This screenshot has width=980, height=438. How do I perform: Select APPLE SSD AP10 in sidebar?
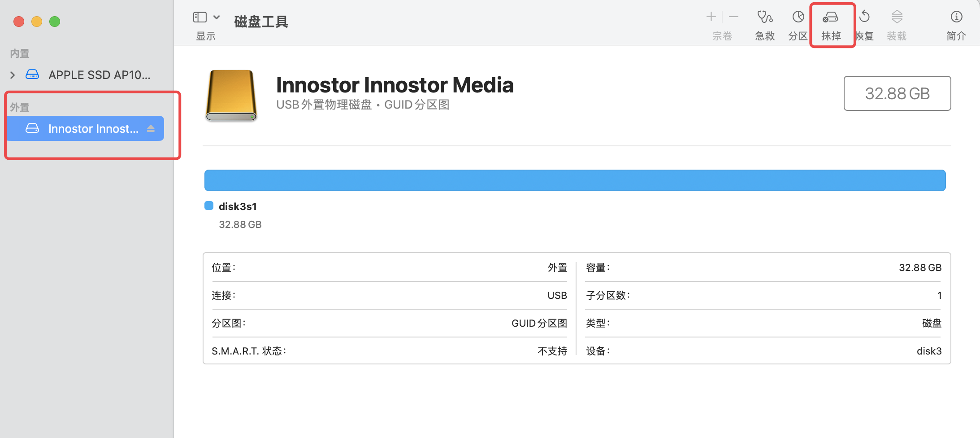pyautogui.click(x=99, y=75)
